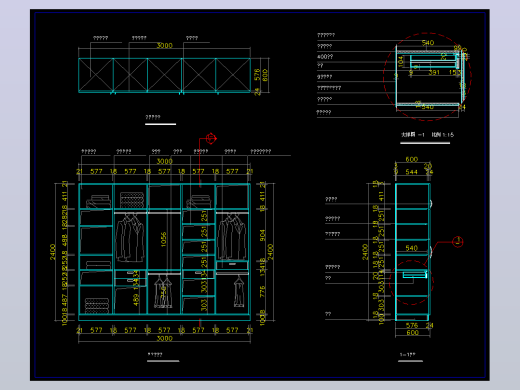Select the 104 dimension in the detail view

401,61
